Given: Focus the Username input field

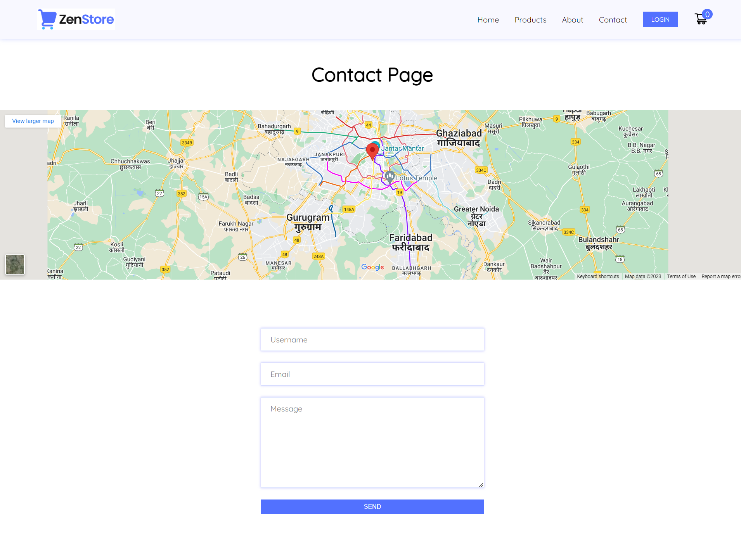Looking at the screenshot, I should 372,340.
